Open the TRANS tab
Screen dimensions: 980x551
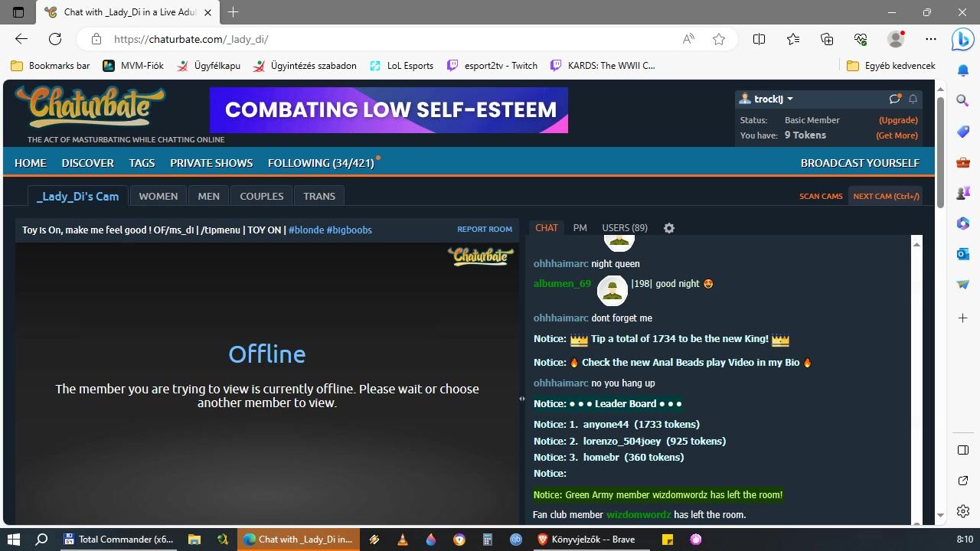tap(319, 196)
